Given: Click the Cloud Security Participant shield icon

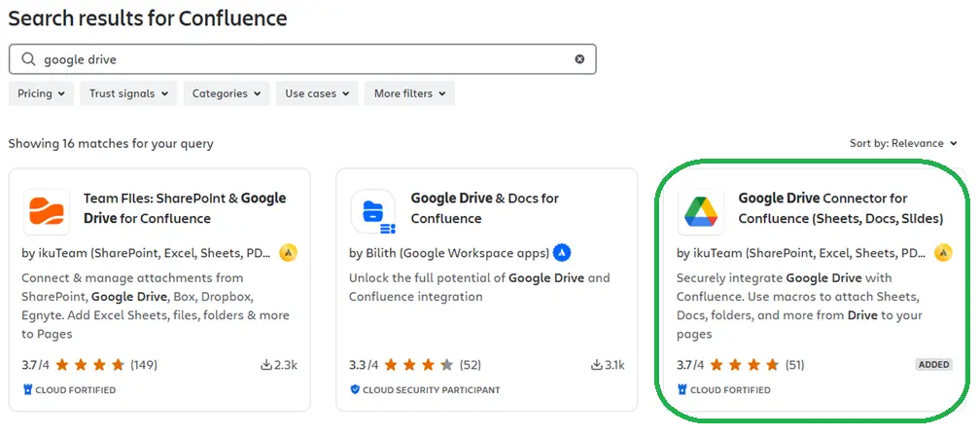Looking at the screenshot, I should pos(354,389).
